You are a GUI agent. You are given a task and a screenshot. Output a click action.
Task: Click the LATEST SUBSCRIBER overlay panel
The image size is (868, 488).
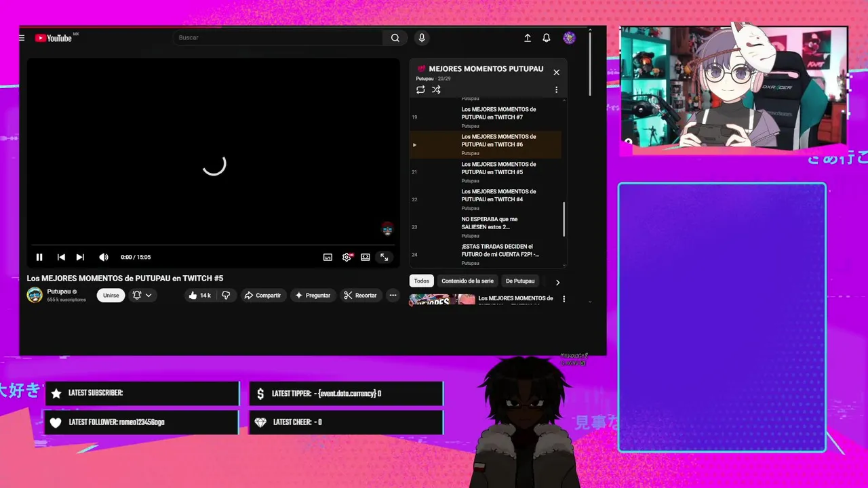(x=142, y=393)
